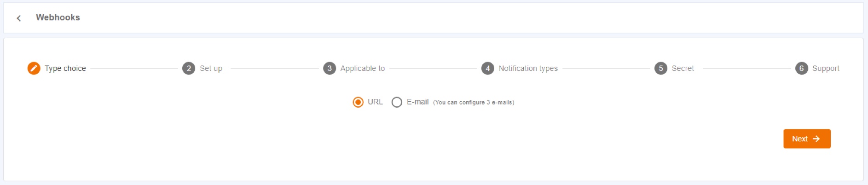Jump to the Applicable to step
868x185 pixels.
pyautogui.click(x=363, y=68)
